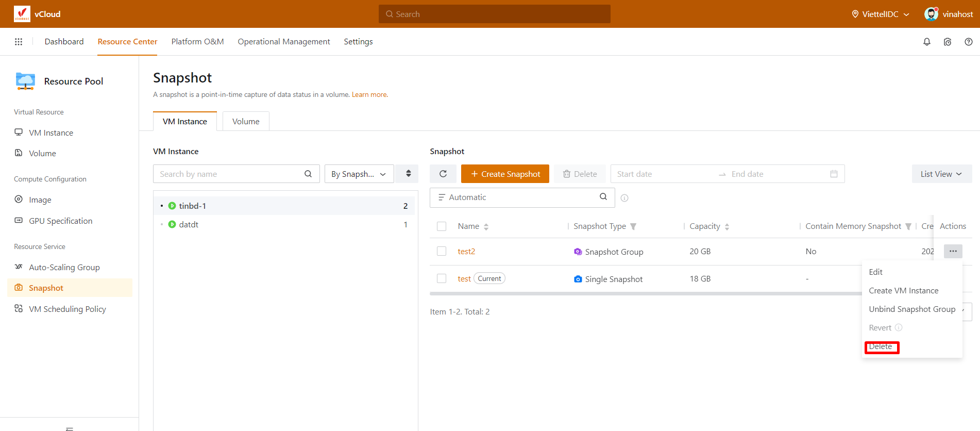Click the search magnifier in VM name field
980x431 pixels.
[x=308, y=174]
